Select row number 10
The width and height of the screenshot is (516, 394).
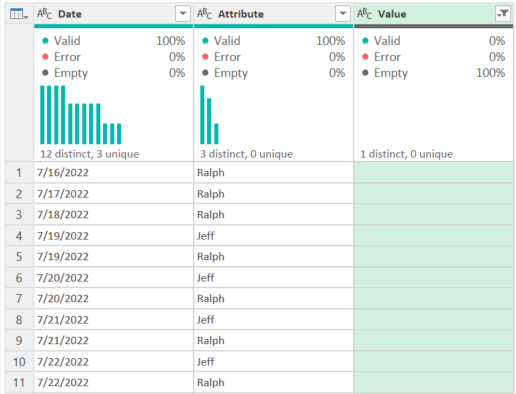click(x=19, y=362)
